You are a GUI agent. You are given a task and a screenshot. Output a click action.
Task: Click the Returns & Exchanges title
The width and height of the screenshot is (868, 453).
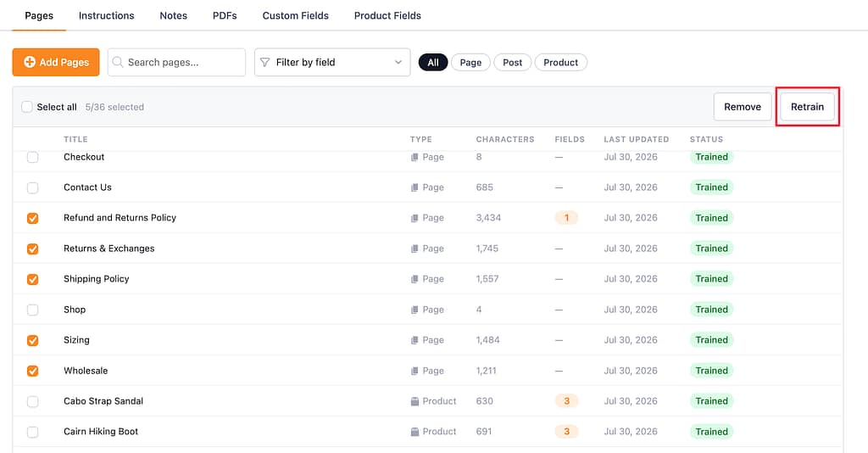tap(109, 248)
